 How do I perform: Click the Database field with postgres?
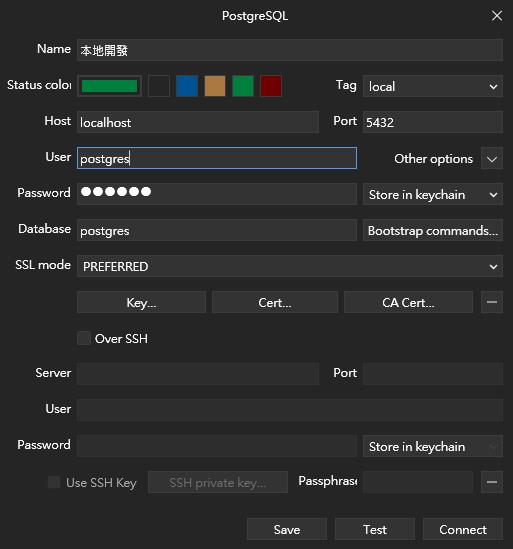pos(217,230)
